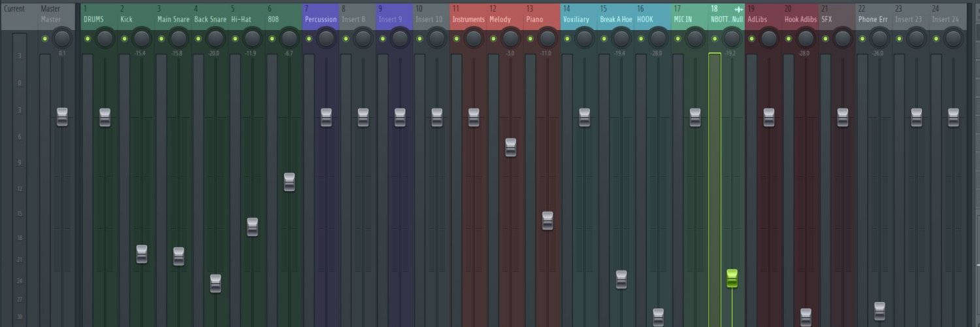Click the green fader on track 18
The image size is (980, 327).
point(732,278)
